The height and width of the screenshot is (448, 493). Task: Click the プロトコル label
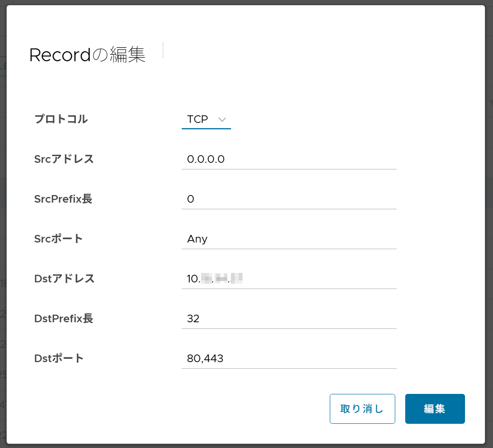click(61, 119)
